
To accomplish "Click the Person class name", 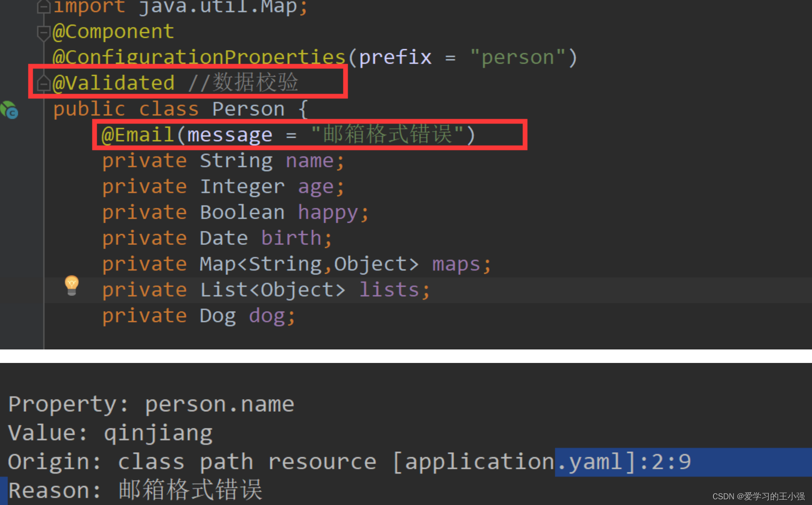I will click(248, 109).
